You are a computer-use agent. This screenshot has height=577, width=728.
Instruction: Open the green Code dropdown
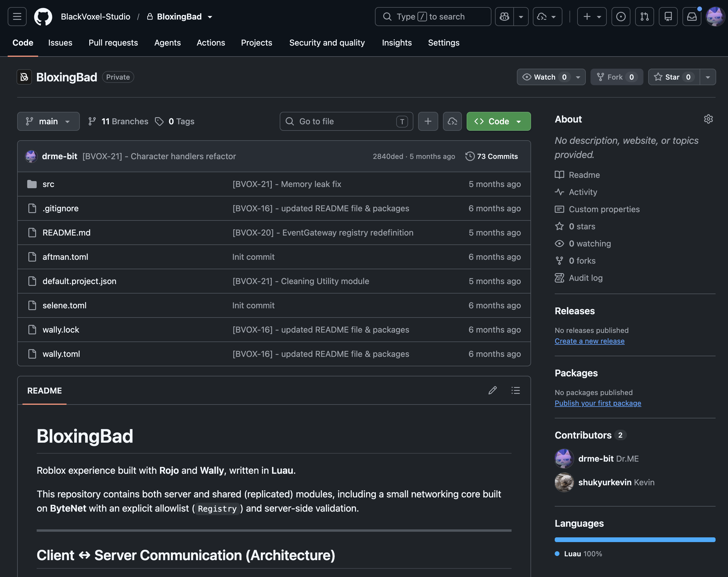coord(499,121)
